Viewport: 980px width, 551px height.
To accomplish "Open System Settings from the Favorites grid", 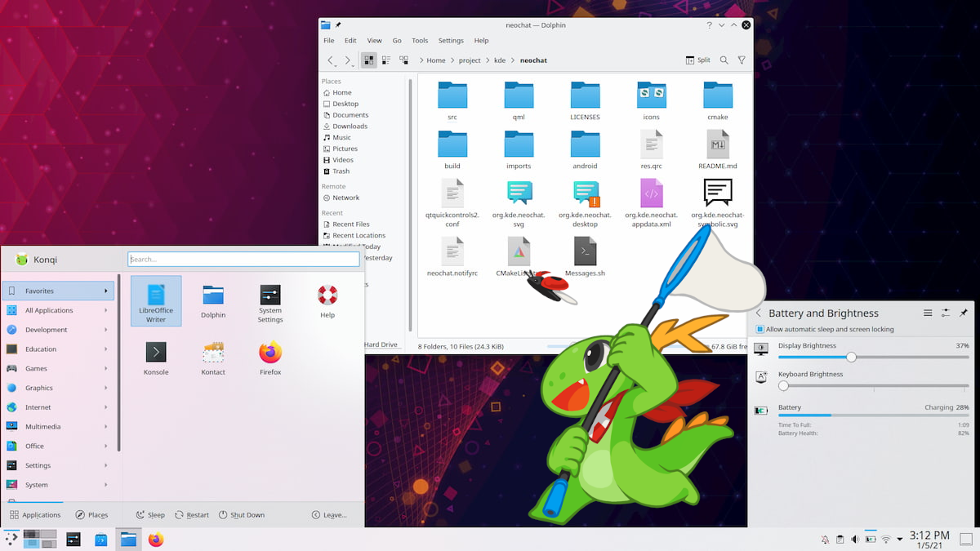I will point(270,302).
